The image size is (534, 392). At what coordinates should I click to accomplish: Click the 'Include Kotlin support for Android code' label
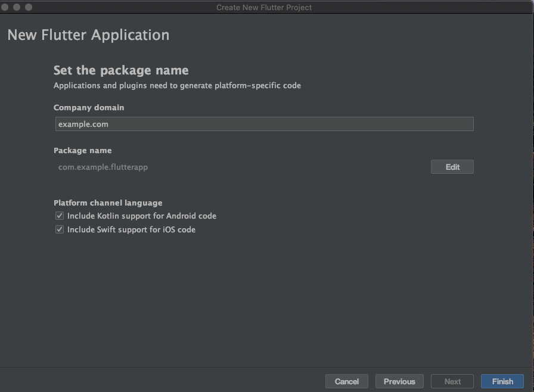point(142,216)
